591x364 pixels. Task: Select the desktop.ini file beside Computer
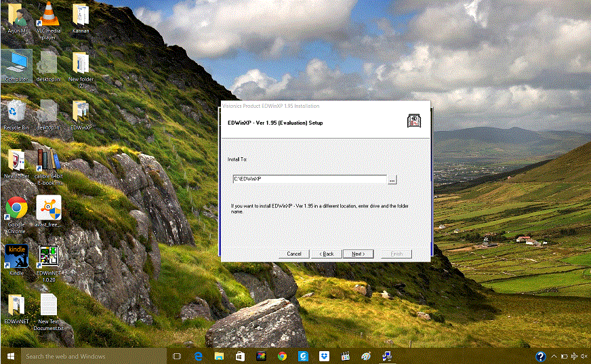tap(48, 67)
